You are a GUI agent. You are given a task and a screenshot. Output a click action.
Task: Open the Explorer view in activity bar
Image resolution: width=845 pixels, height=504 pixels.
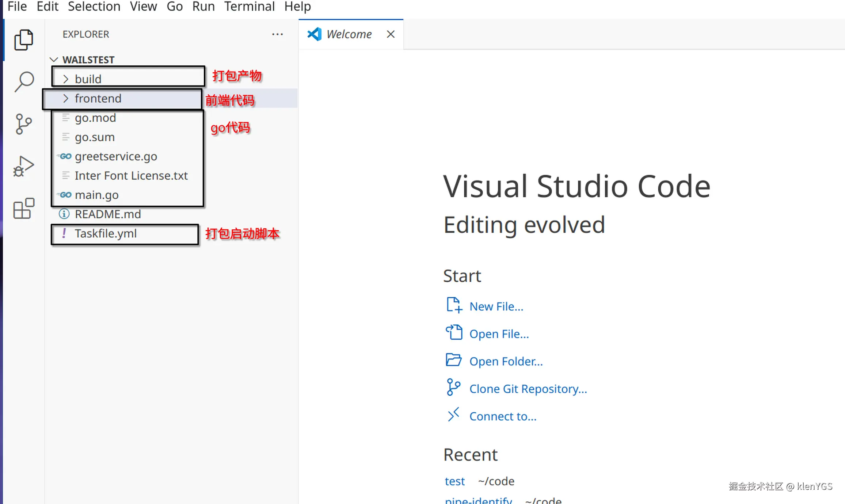24,39
